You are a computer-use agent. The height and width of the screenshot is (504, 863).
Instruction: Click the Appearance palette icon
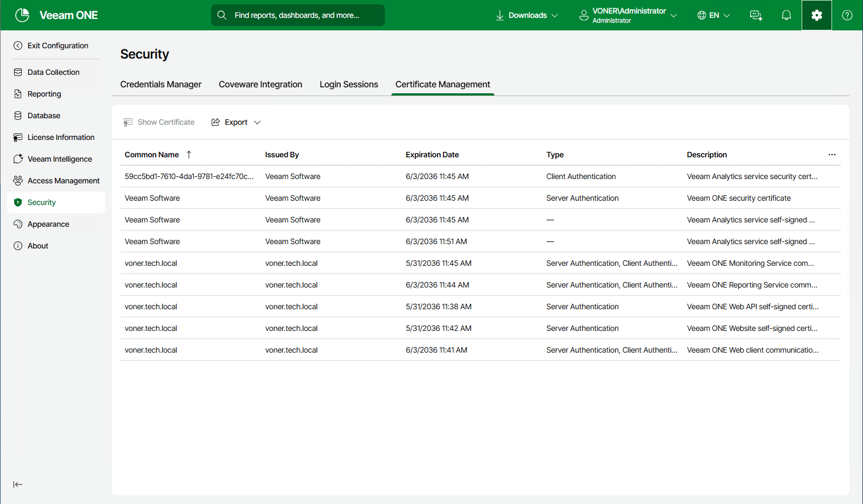point(18,224)
